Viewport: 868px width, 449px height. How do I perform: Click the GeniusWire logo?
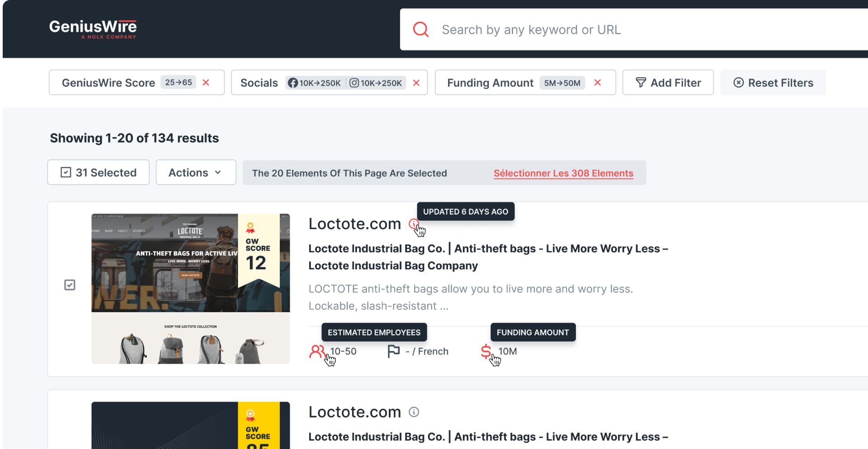click(93, 29)
